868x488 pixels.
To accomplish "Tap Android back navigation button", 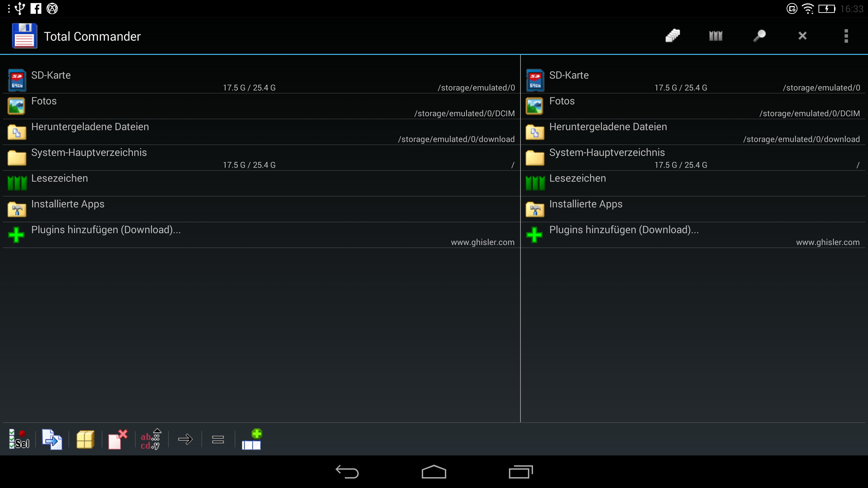I will (347, 471).
